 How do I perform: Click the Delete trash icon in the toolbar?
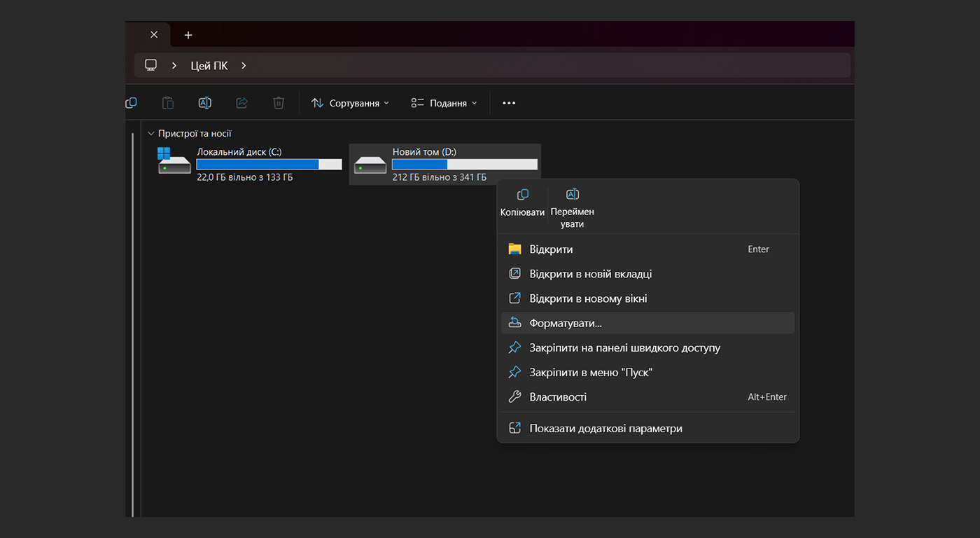[x=279, y=103]
